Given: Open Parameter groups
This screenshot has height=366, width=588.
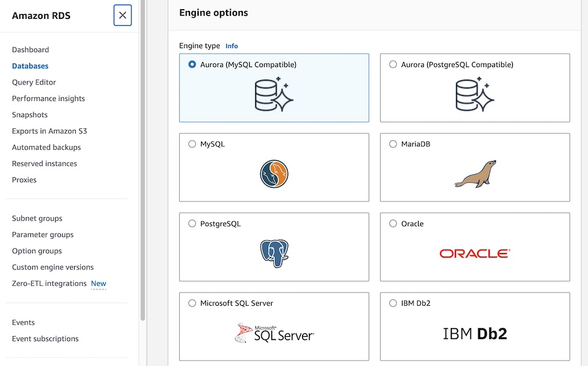Looking at the screenshot, I should tap(42, 235).
